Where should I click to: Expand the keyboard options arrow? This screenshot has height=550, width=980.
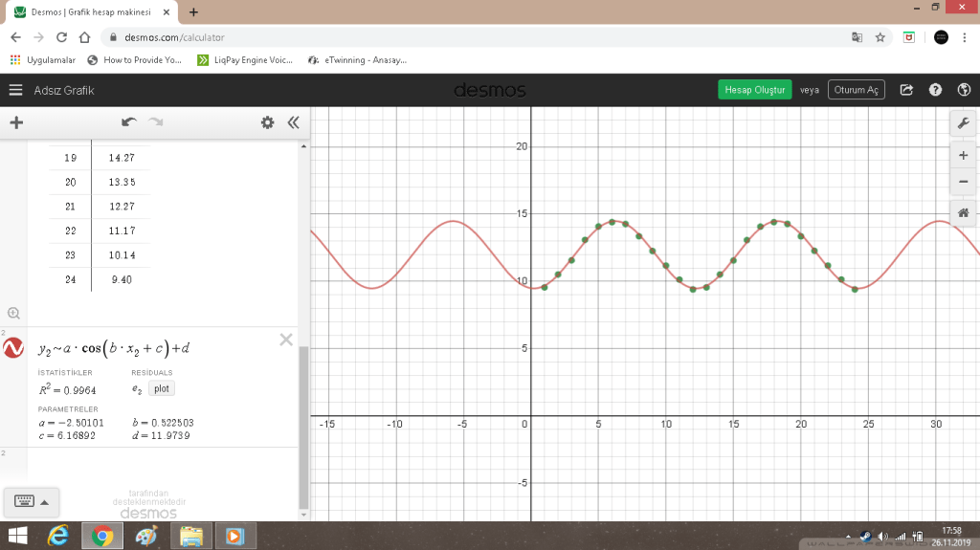coord(44,501)
